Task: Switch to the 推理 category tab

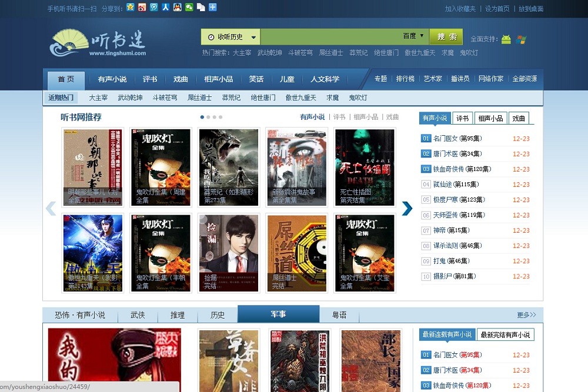Action: (x=178, y=315)
